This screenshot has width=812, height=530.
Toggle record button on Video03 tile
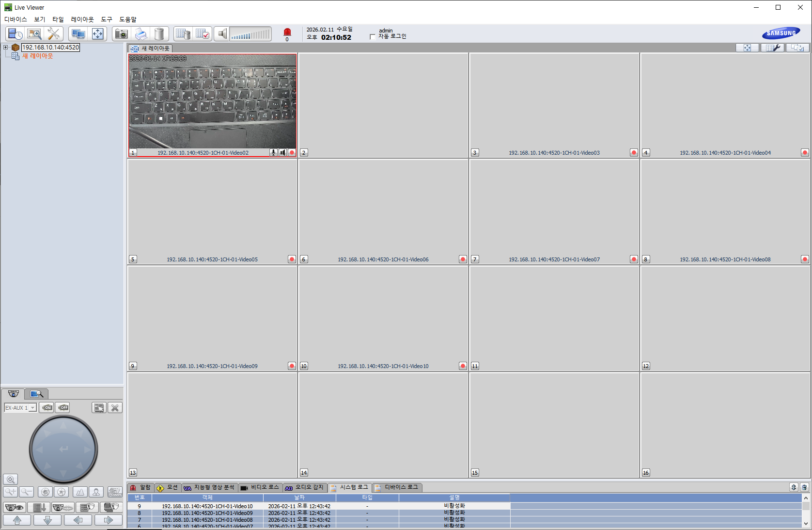click(634, 153)
